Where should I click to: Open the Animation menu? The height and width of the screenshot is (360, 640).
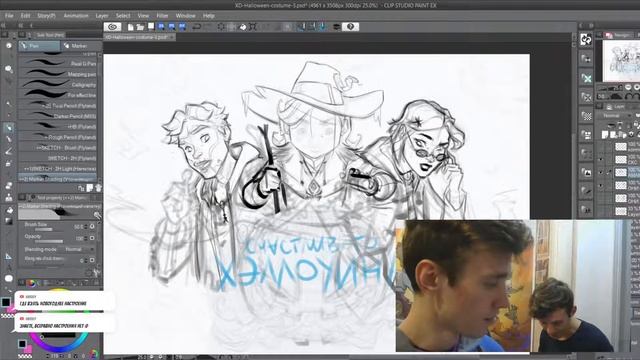76,16
